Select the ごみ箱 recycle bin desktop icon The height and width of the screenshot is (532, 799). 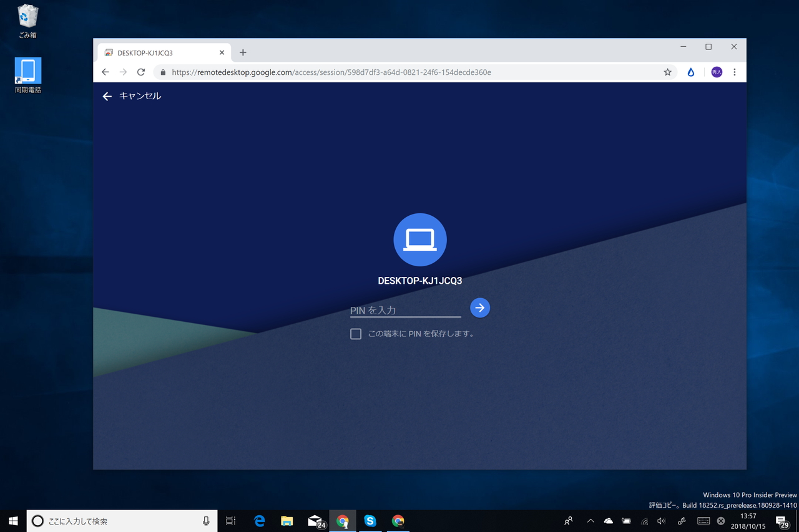(27, 22)
